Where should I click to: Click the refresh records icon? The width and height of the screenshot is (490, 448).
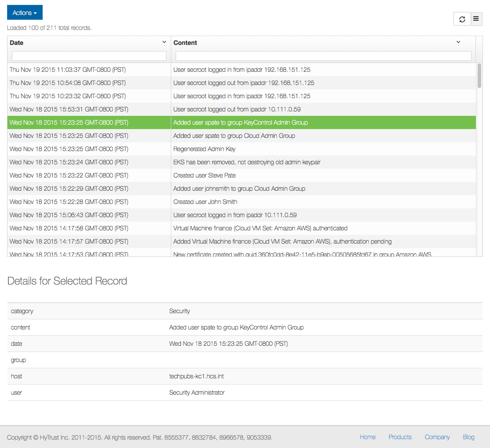point(462,19)
